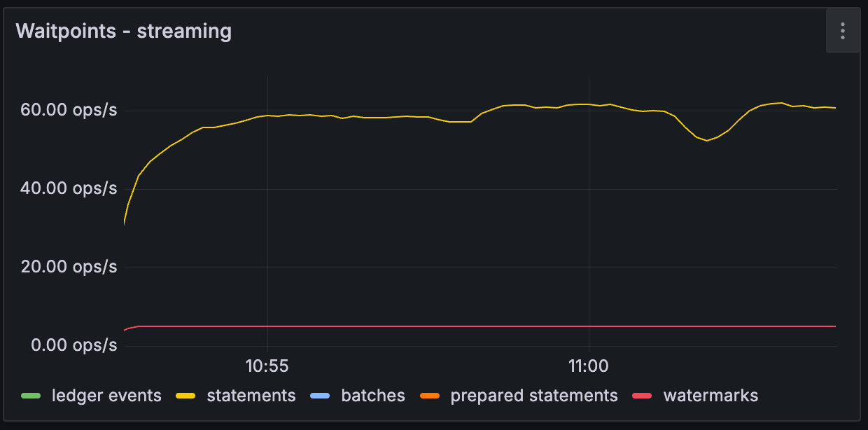Screen dimensions: 868x430
Task: Click the red watermarks color indicator
Action: coord(643,396)
